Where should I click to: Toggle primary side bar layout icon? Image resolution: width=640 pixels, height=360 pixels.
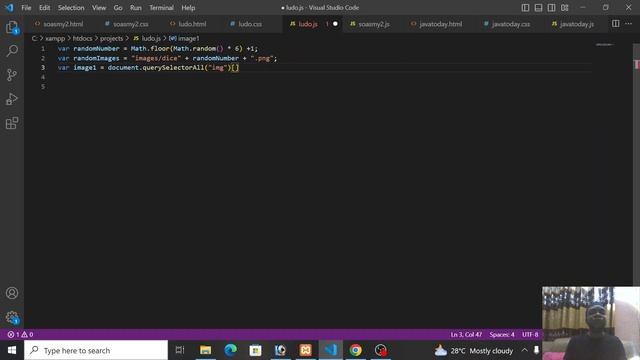click(x=525, y=7)
